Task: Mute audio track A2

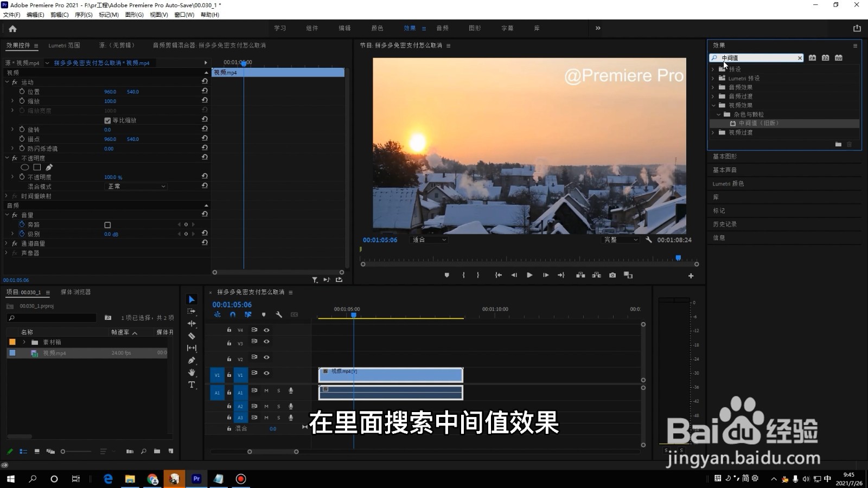Action: coord(266,406)
